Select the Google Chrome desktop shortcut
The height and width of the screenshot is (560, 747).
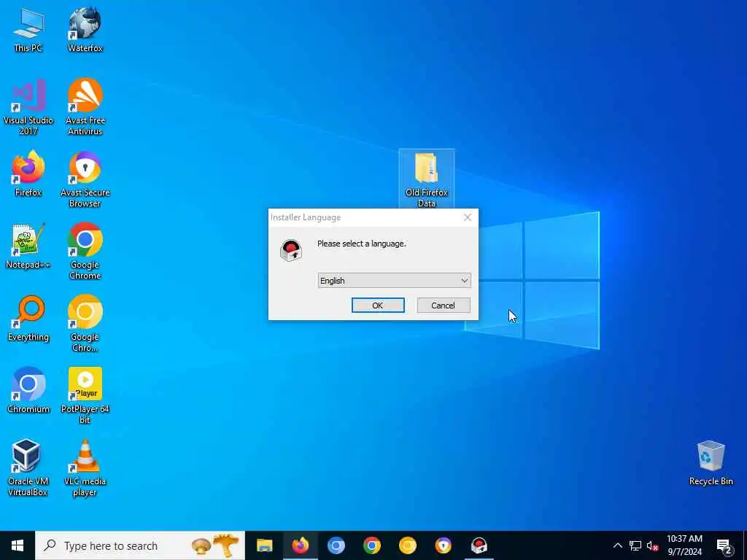click(x=85, y=252)
